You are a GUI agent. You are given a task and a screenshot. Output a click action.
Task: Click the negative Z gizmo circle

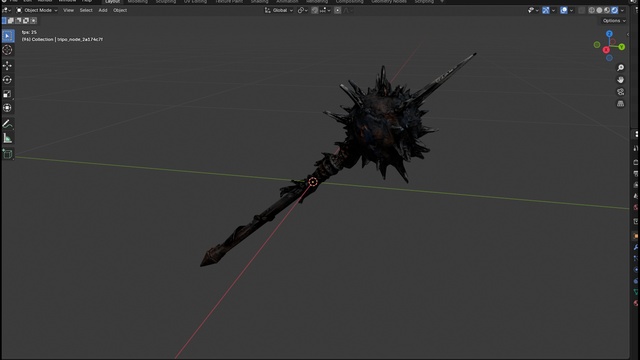click(609, 58)
